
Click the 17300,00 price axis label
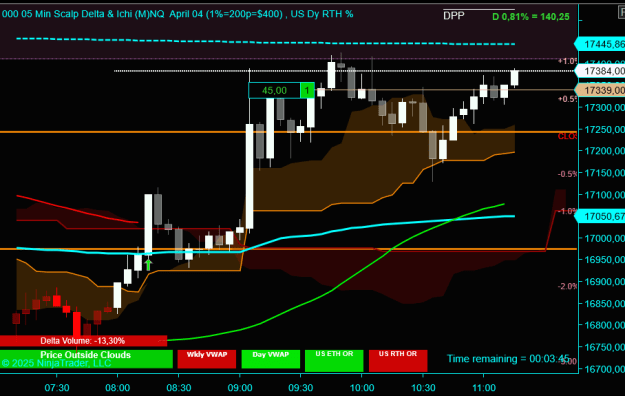point(604,108)
